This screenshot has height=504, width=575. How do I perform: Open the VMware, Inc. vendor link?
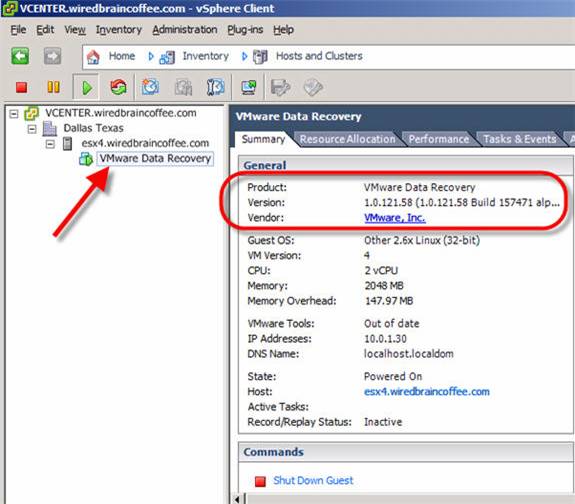pos(395,218)
